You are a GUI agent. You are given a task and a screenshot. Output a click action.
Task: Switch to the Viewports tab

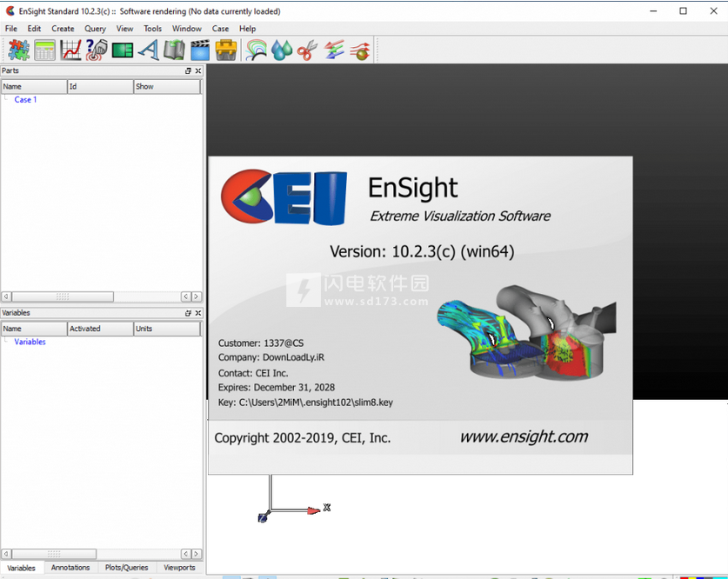tap(180, 568)
